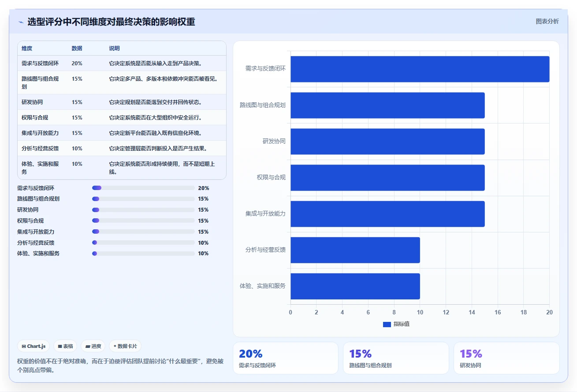Click the 数据 column header
The image size is (577, 392).
(x=77, y=49)
